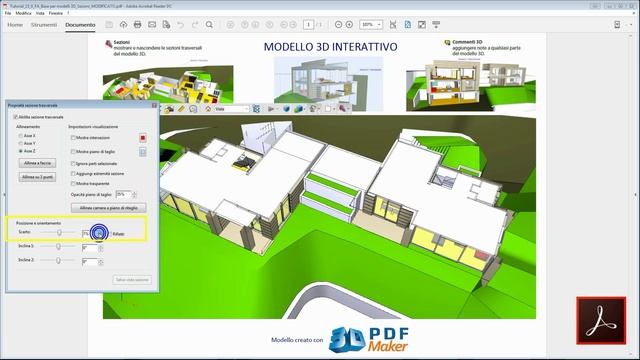
Task: Open search with magnifying glass icon
Action: (x=209, y=24)
